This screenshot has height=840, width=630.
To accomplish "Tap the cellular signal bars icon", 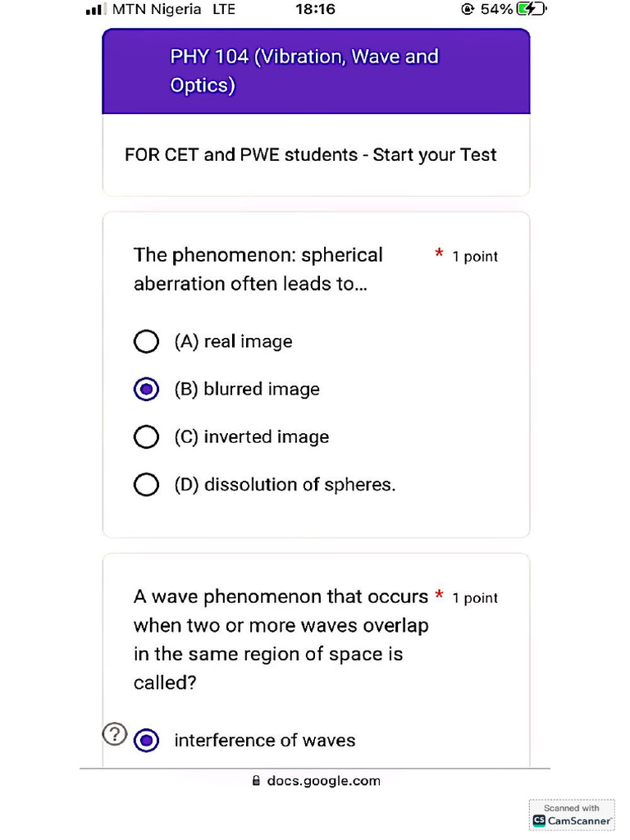I will pyautogui.click(x=96, y=10).
